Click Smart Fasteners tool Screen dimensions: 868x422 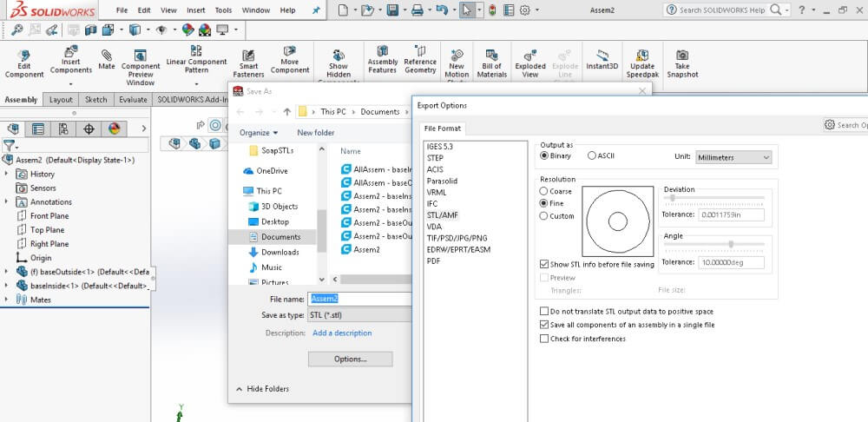pos(248,64)
